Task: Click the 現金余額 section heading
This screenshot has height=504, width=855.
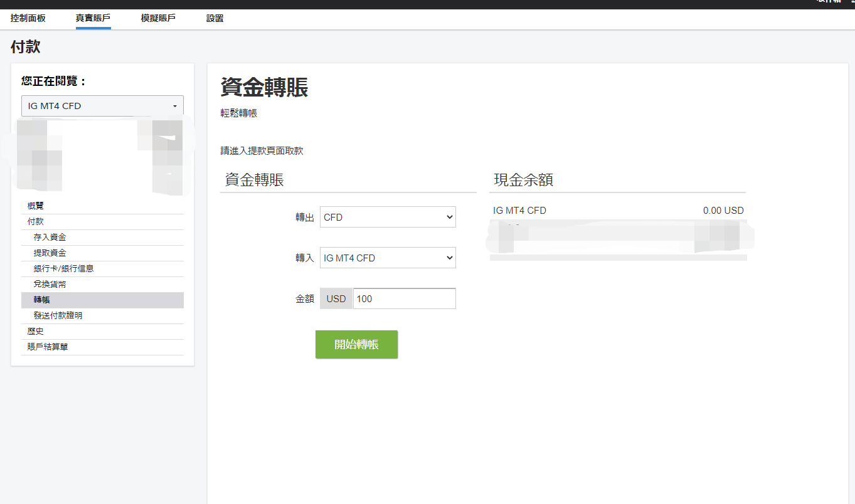Action: point(523,181)
